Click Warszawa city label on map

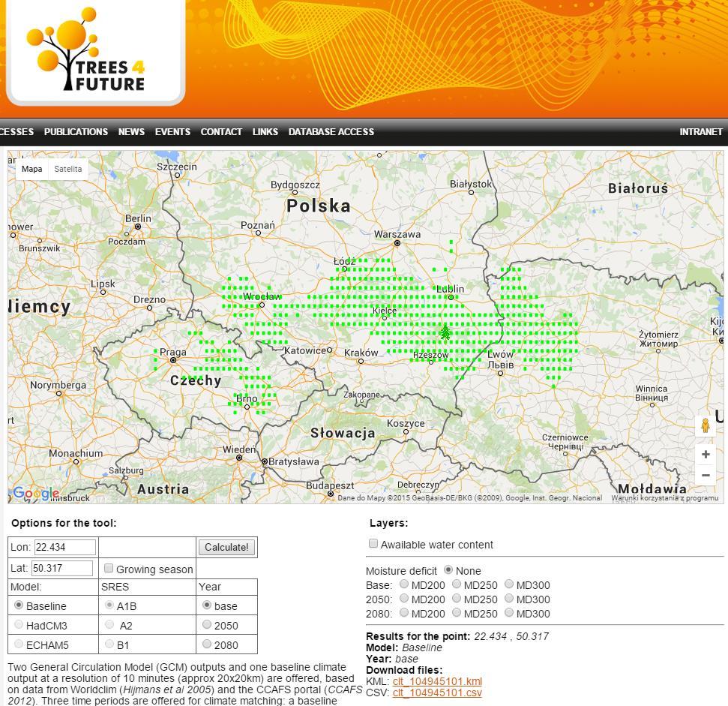pos(397,234)
